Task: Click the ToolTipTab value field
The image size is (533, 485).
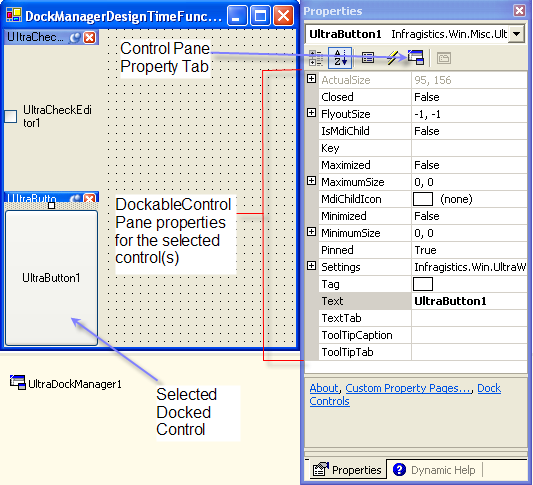Action: point(469,352)
